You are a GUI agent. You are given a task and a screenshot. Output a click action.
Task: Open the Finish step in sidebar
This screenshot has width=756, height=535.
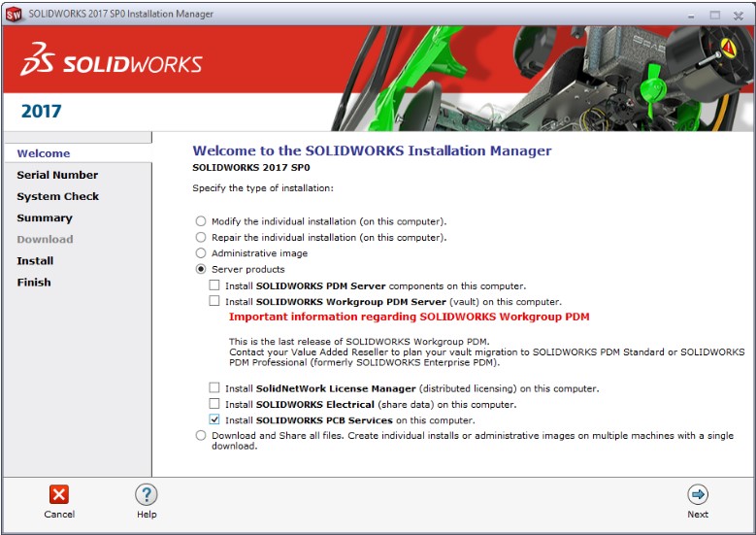tap(34, 283)
